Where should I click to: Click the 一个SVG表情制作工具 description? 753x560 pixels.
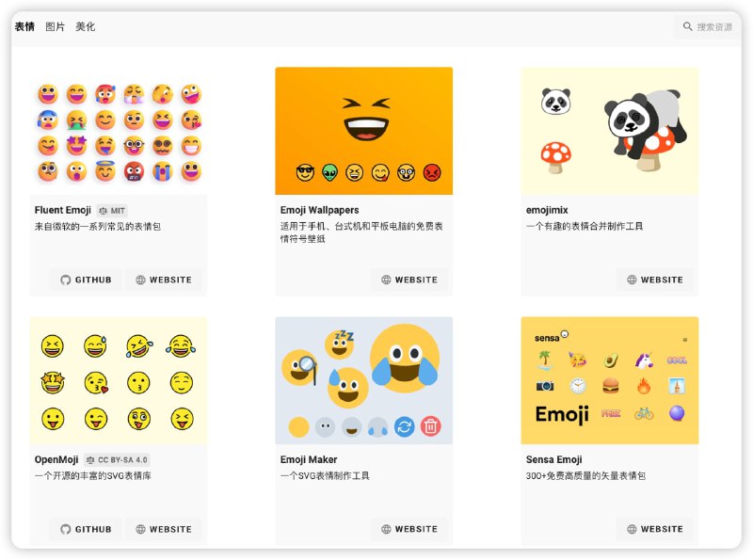[325, 476]
